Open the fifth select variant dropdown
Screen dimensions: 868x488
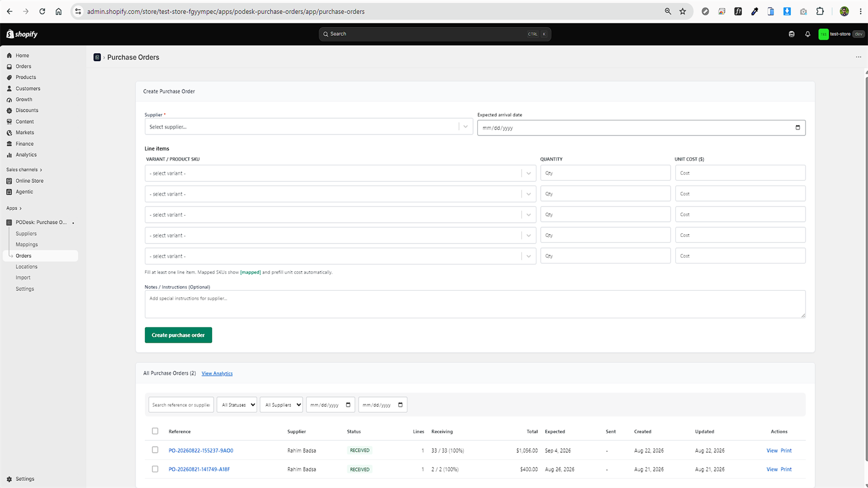tap(340, 256)
